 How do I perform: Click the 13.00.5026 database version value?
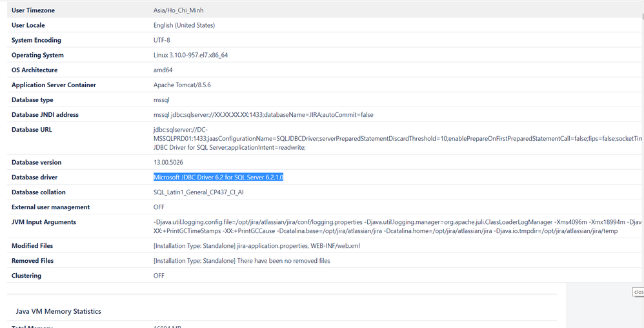click(x=168, y=162)
